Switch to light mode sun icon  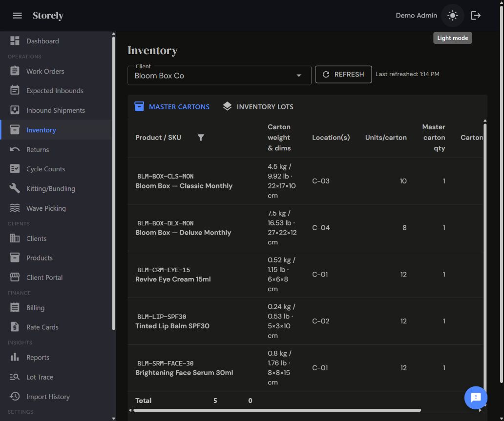pos(453,16)
